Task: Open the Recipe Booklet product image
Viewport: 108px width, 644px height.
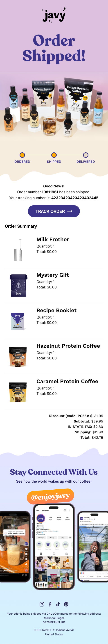Action: [x=18, y=321]
